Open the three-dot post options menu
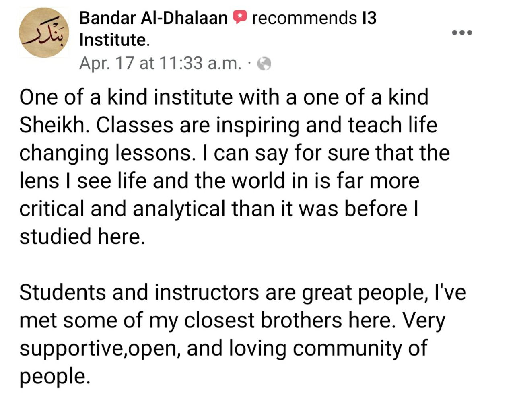This screenshot has height=420, width=515. pyautogui.click(x=462, y=32)
